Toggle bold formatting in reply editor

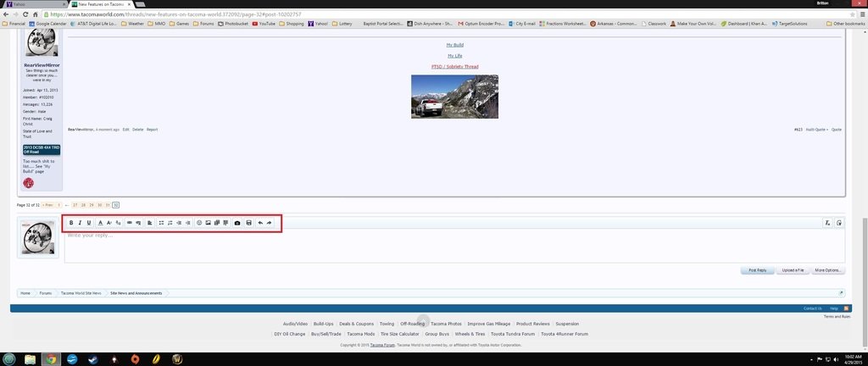point(71,223)
